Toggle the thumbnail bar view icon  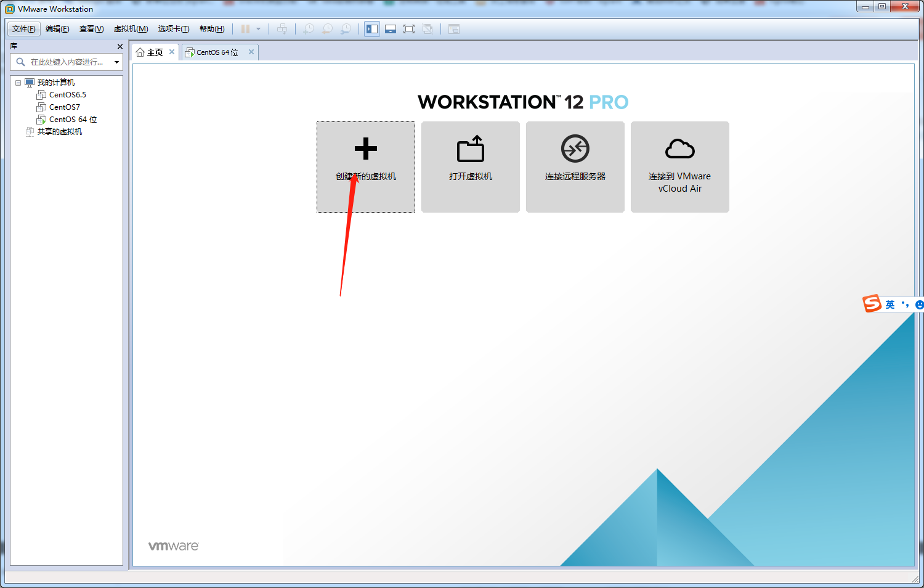391,29
